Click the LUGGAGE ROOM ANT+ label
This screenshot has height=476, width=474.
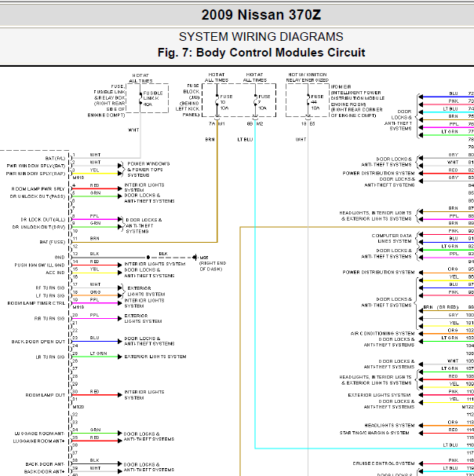pyautogui.click(x=38, y=441)
